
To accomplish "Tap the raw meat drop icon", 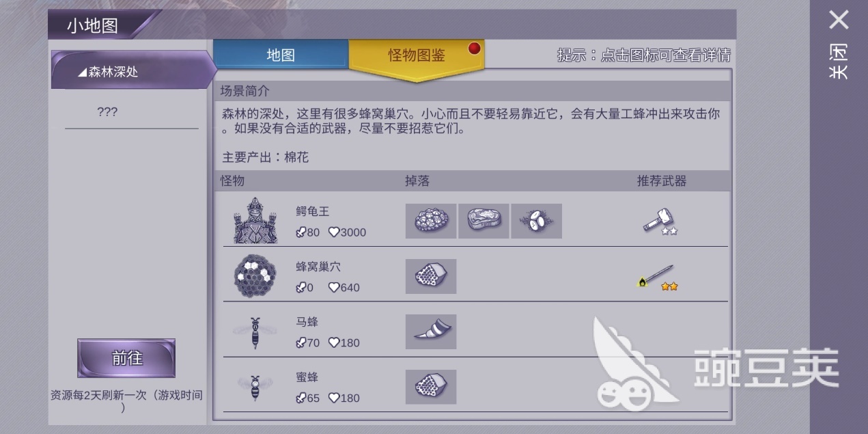I will pyautogui.click(x=484, y=221).
